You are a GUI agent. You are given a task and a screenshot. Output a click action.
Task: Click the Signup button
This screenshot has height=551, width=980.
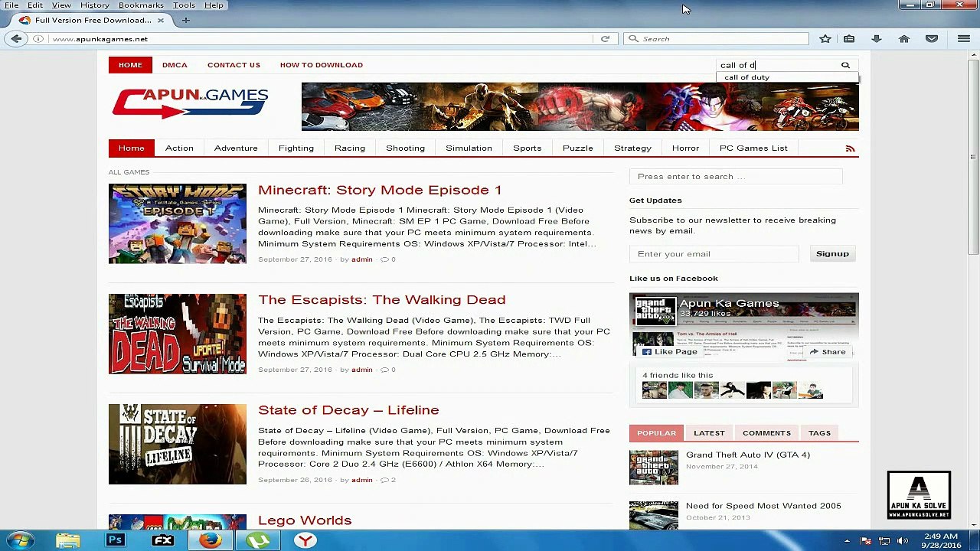click(832, 254)
